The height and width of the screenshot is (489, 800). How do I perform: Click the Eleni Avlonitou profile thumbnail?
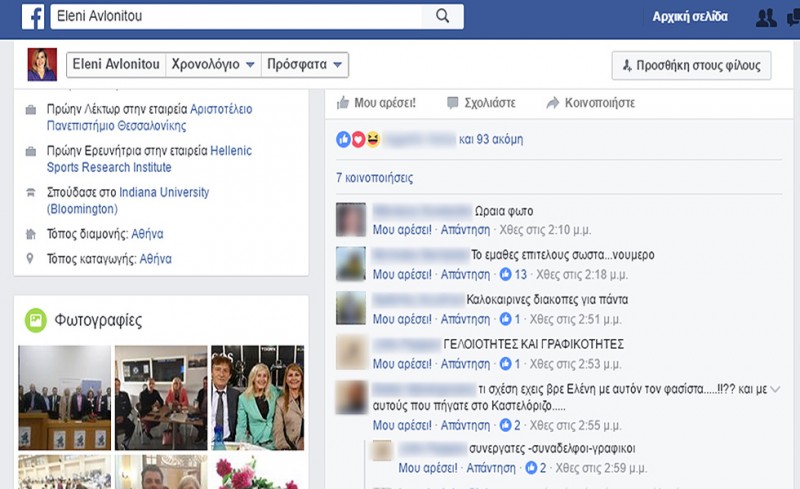[x=42, y=65]
